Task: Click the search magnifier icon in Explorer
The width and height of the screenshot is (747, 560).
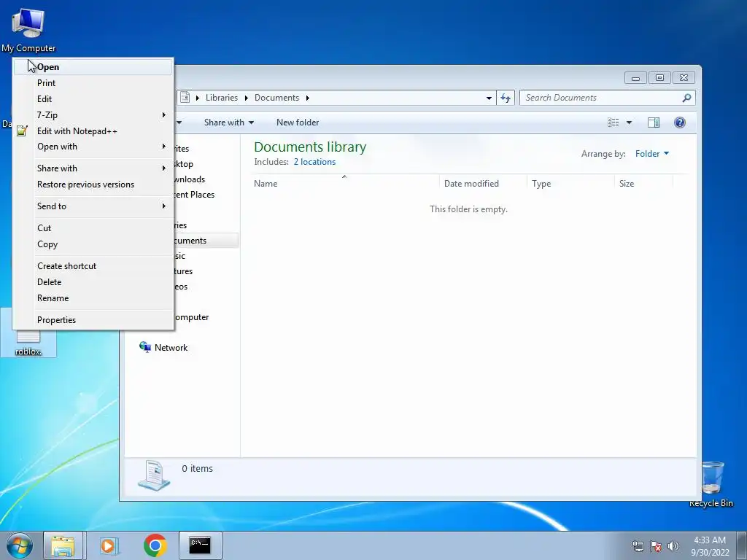Action: (686, 98)
